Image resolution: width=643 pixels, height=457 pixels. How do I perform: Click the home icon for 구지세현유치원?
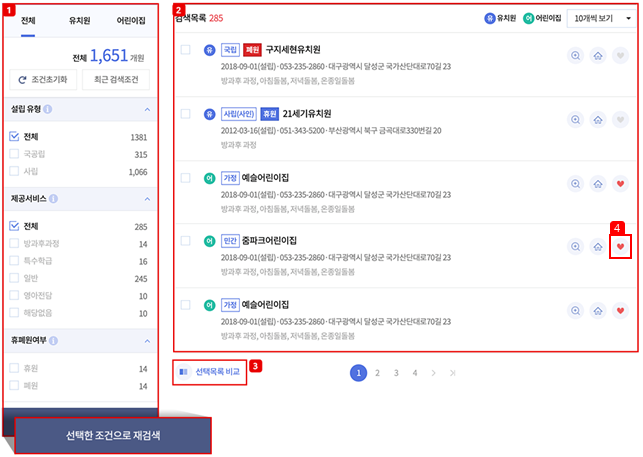click(598, 55)
